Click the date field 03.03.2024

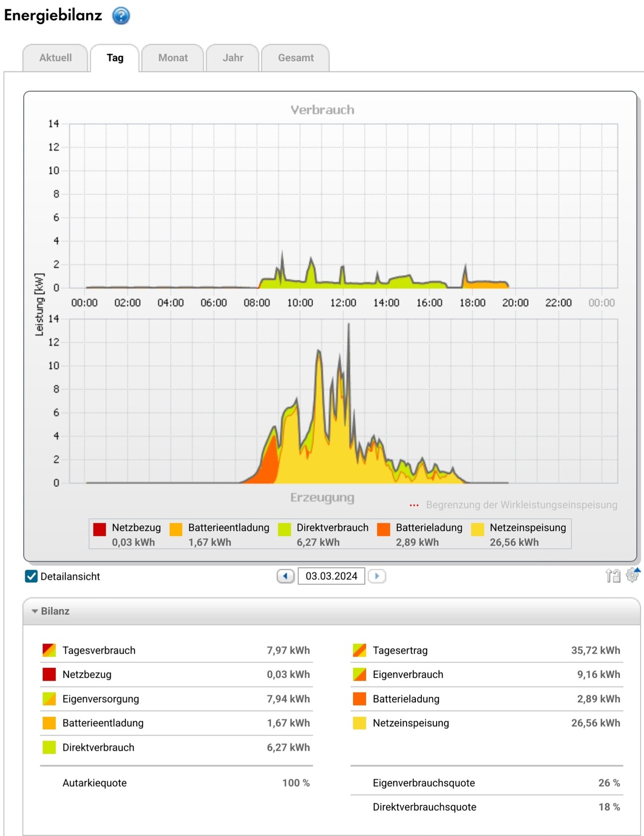coord(331,576)
